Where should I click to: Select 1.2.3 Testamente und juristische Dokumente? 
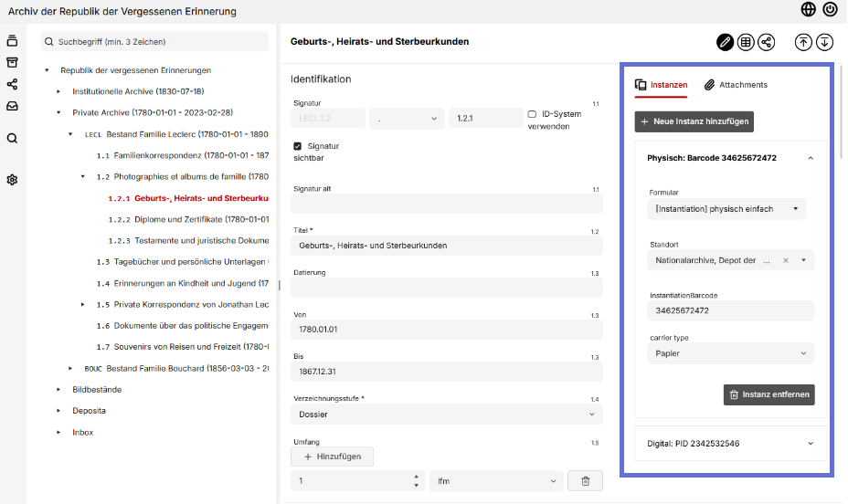(188, 240)
